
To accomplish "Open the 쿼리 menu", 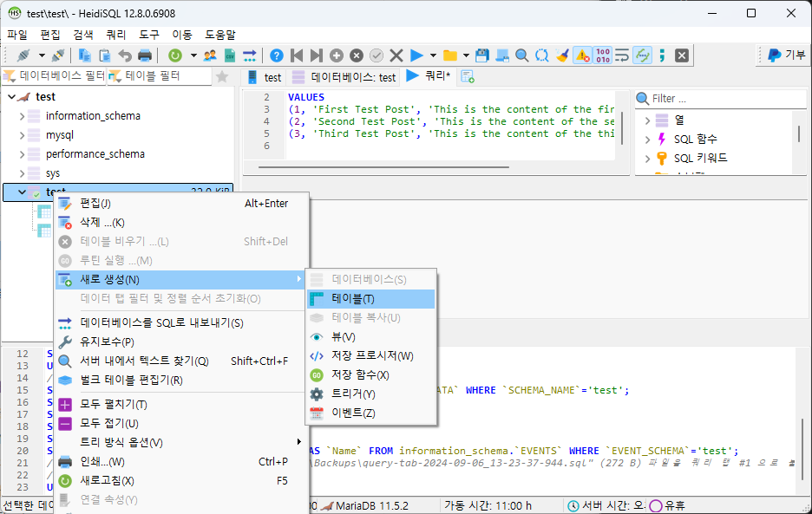I will point(116,35).
